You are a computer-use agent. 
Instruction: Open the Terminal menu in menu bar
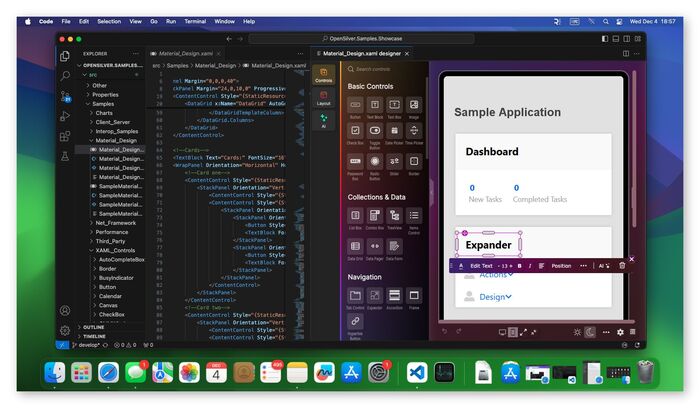pos(196,20)
